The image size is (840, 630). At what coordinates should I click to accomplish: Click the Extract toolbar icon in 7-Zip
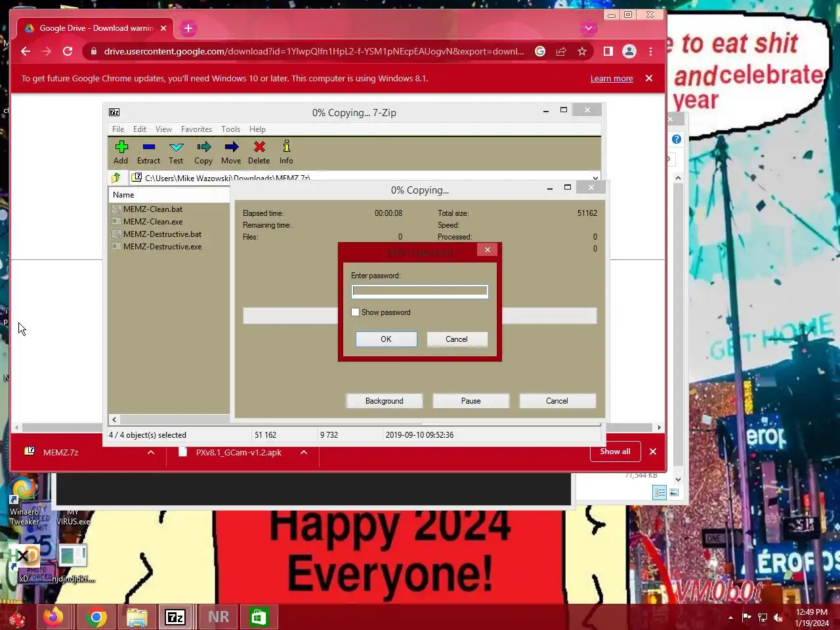148,152
